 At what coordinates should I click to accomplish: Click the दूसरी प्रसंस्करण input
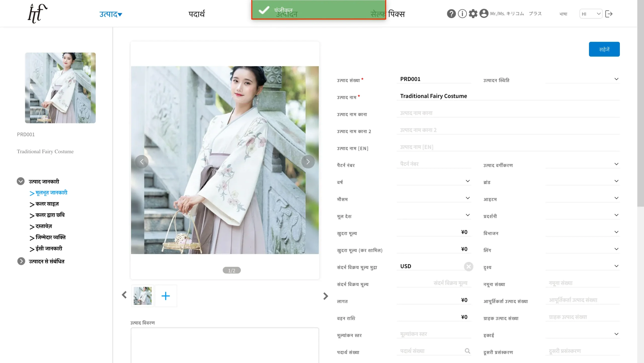[x=582, y=351]
